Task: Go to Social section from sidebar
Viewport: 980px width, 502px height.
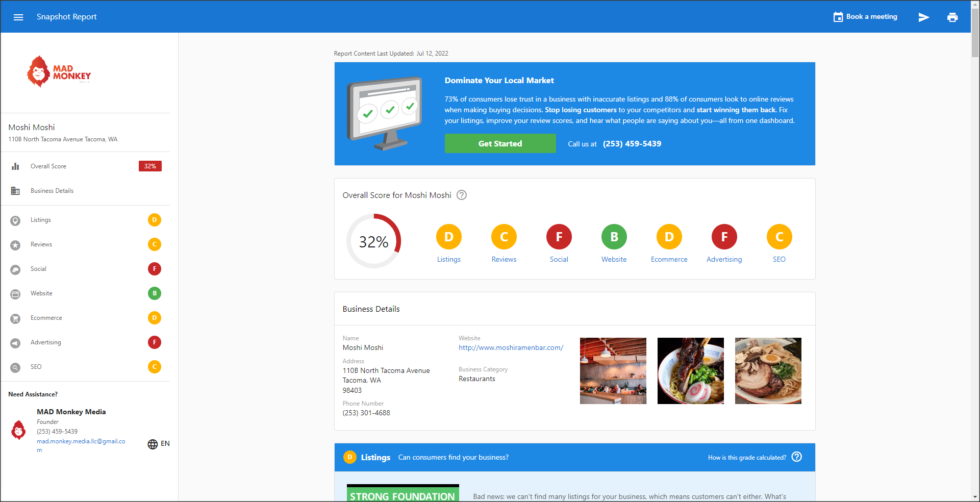Action: click(x=86, y=269)
